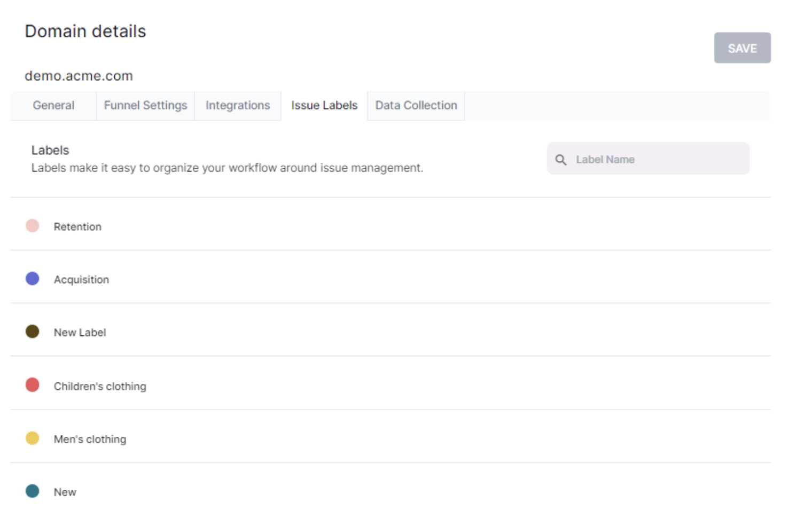Image resolution: width=796 pixels, height=532 pixels.
Task: Click the red Children's clothing color dot
Action: pos(33,385)
